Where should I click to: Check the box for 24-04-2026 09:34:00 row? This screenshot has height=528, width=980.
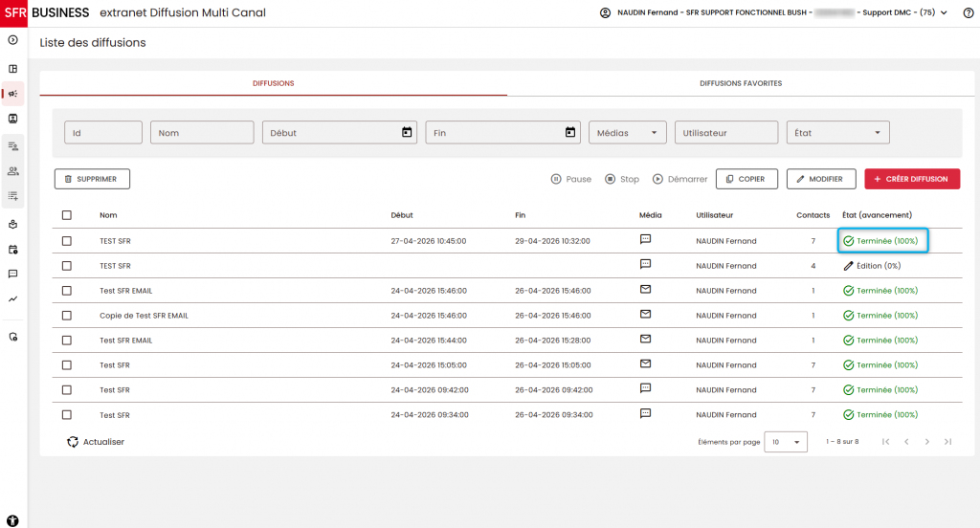coord(67,415)
